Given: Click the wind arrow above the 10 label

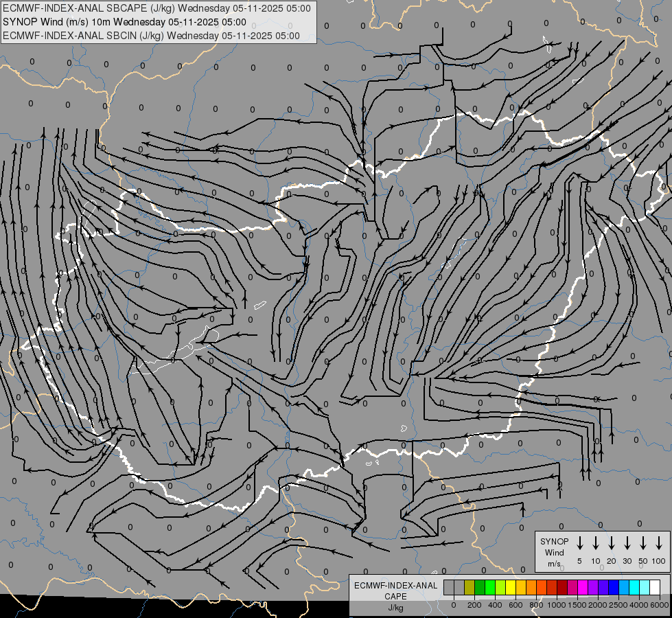Looking at the screenshot, I should [596, 543].
